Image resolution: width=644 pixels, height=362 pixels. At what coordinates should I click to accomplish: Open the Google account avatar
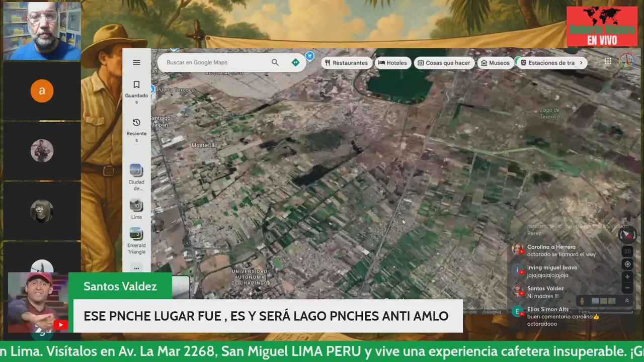626,61
